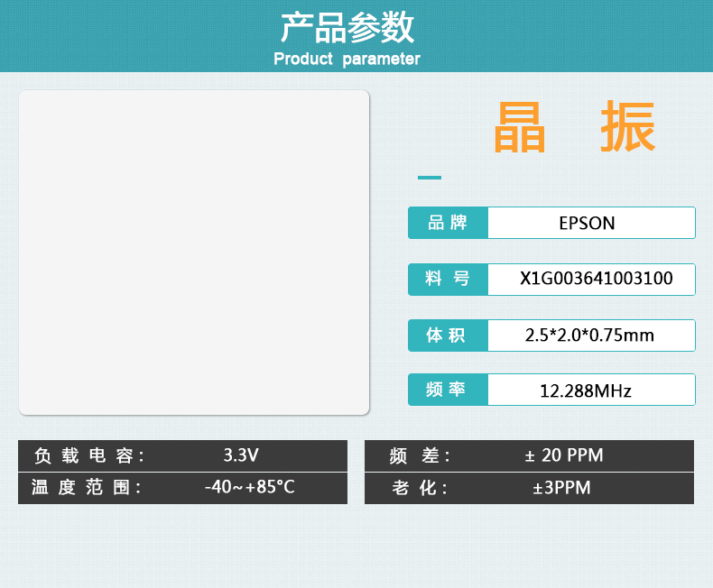Select the 2.5*2.0*0.75mm size field
Screen dimensions: 713x588
(x=591, y=335)
